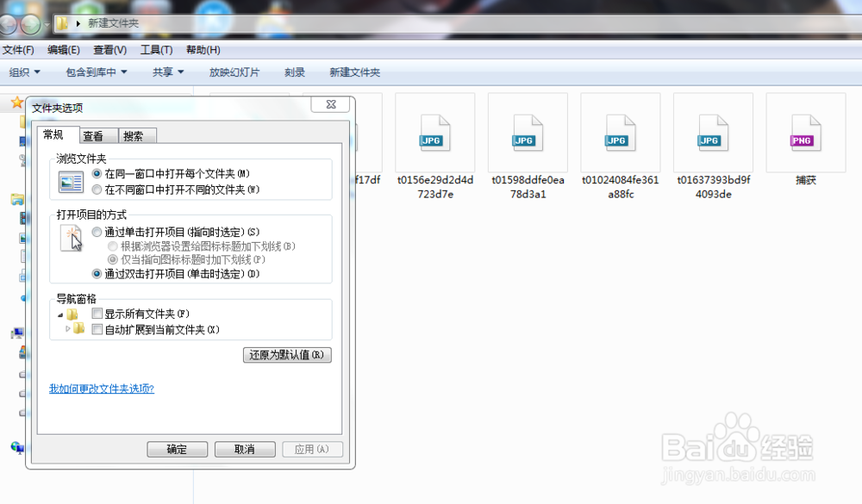Open the 工具 menu
The width and height of the screenshot is (862, 504).
coord(155,49)
